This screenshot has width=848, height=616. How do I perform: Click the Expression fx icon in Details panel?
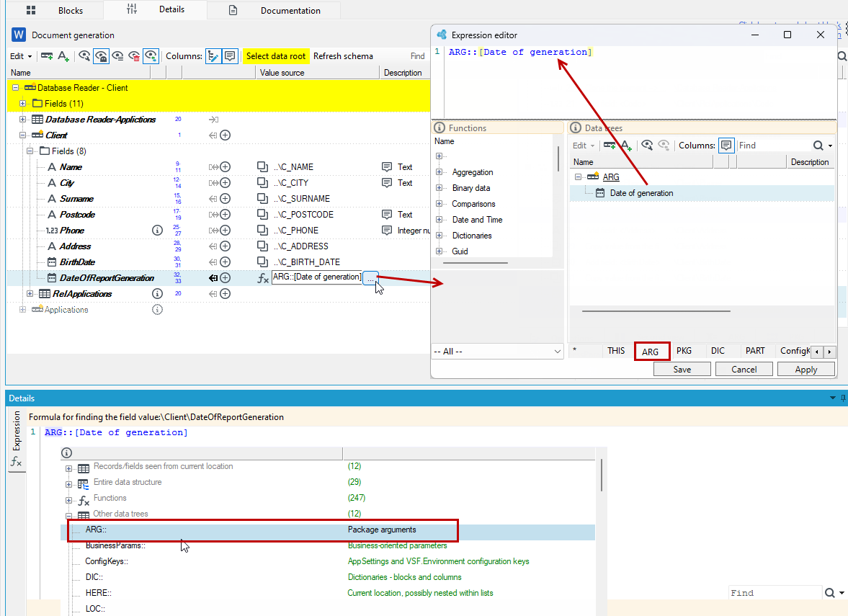click(x=17, y=462)
